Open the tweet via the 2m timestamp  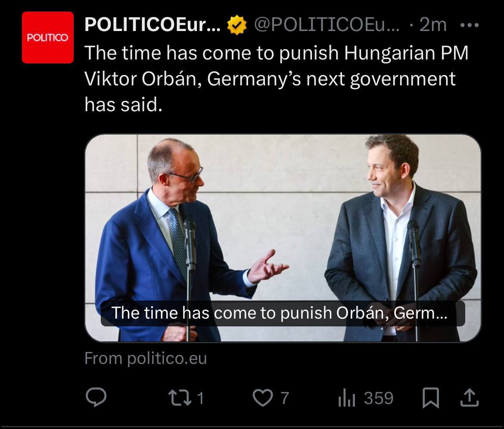[432, 25]
